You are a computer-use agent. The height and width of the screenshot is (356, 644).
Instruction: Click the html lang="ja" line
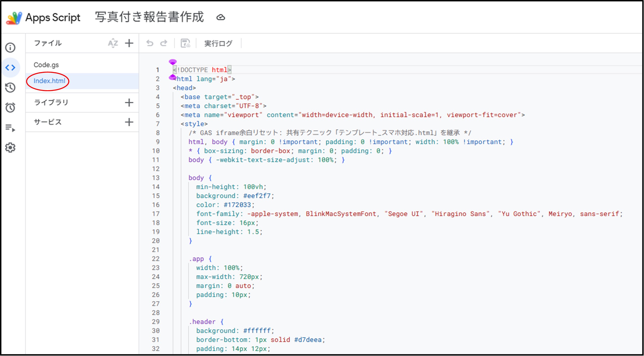click(204, 79)
